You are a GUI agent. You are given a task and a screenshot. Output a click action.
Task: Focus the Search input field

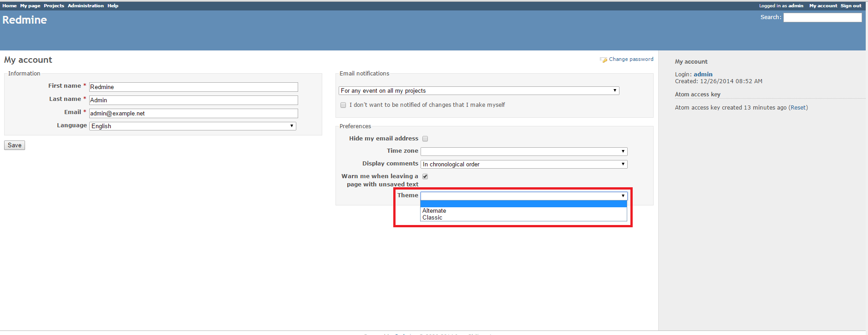tap(822, 17)
